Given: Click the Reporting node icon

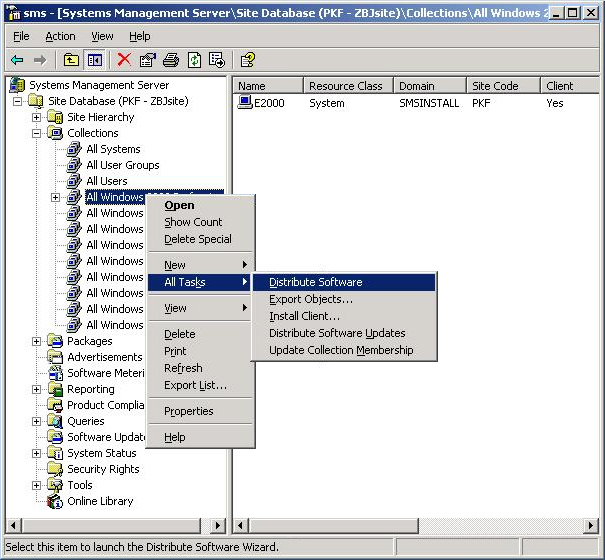Looking at the screenshot, I should (55, 389).
